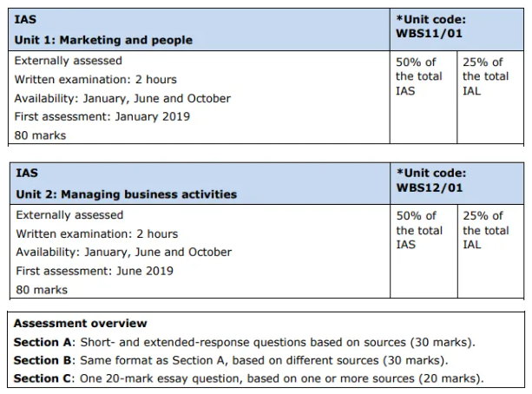Image resolution: width=532 pixels, height=394 pixels.
Task: Click Unit 1 Availability: January, June and October
Action: [122, 98]
